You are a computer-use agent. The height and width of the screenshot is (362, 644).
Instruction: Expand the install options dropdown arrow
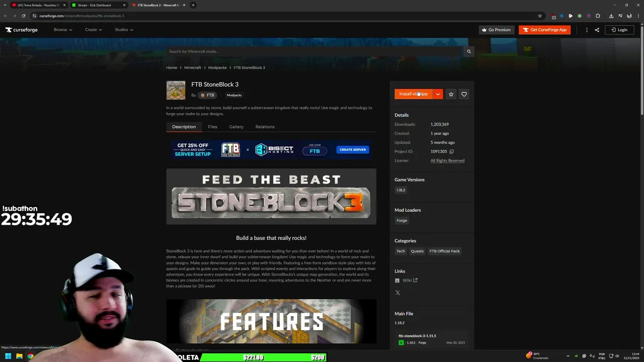point(438,94)
